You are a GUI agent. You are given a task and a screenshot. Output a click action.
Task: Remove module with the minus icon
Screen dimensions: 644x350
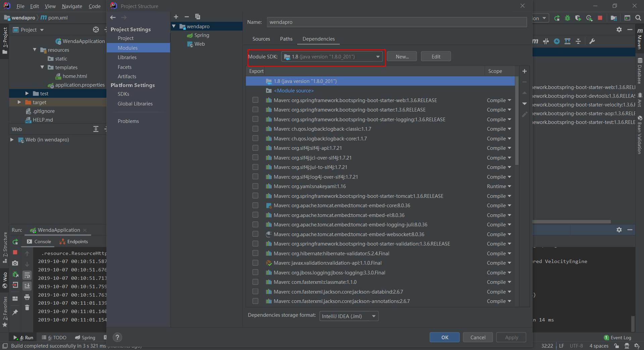pos(187,16)
